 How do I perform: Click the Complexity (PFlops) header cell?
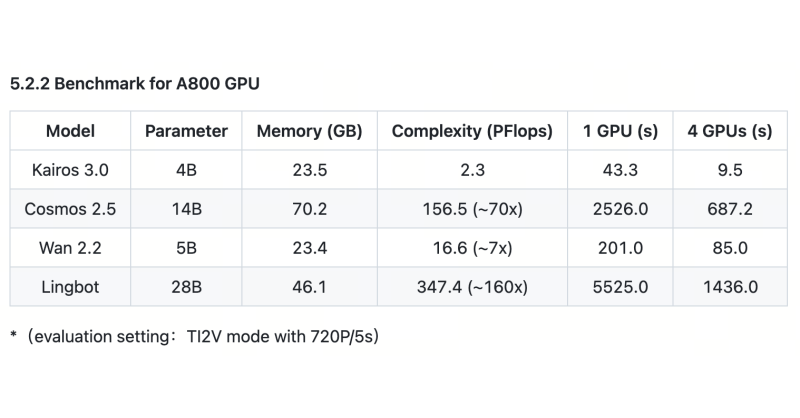click(472, 131)
